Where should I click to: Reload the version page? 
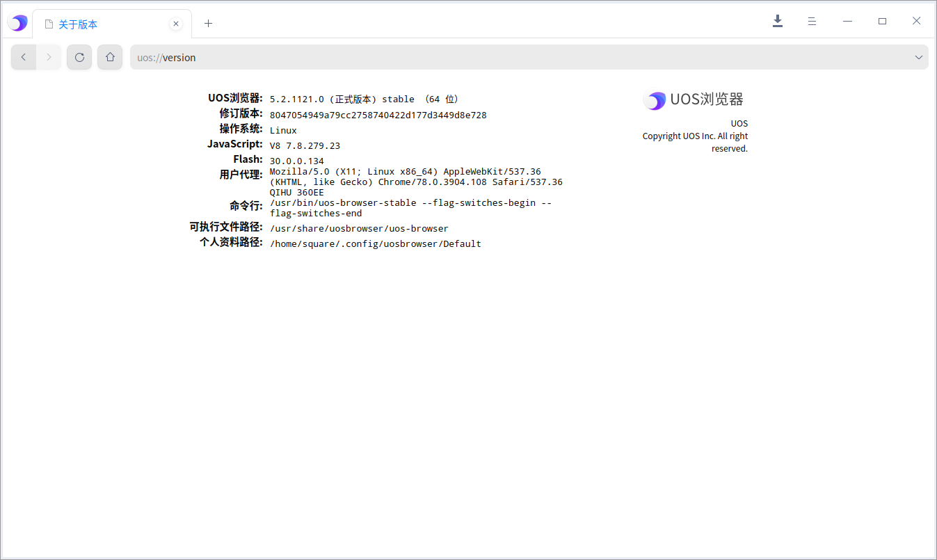click(79, 57)
